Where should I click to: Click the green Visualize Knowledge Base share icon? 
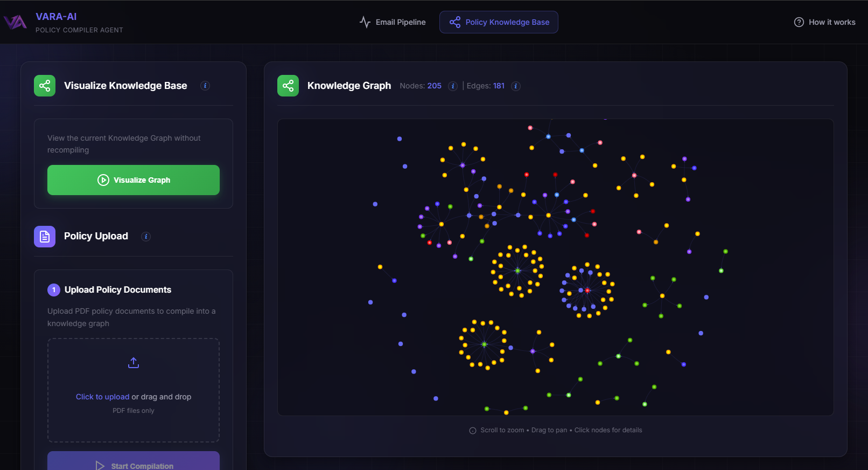pyautogui.click(x=45, y=86)
